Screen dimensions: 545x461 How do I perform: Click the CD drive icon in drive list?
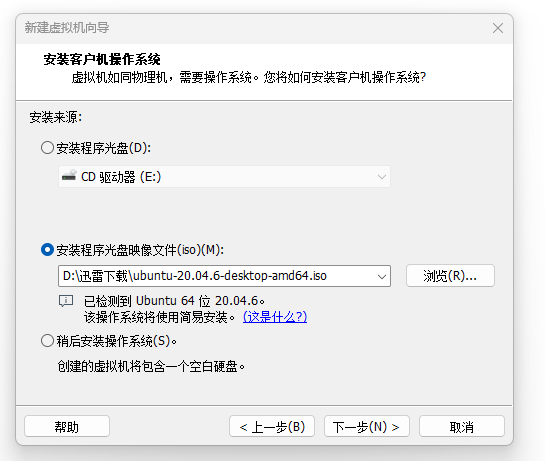tap(69, 176)
